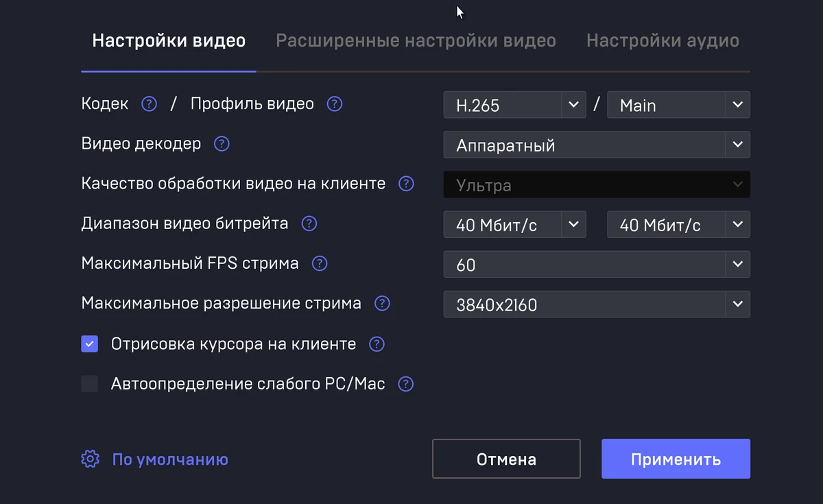Show help for Максимальное разрешение стрима
This screenshot has width=823, height=504.
coord(382,303)
